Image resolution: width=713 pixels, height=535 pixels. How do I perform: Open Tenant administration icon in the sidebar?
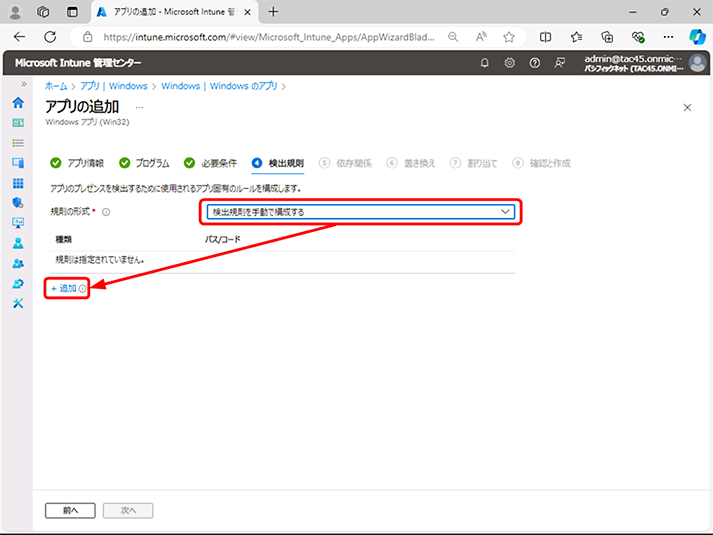tap(18, 284)
